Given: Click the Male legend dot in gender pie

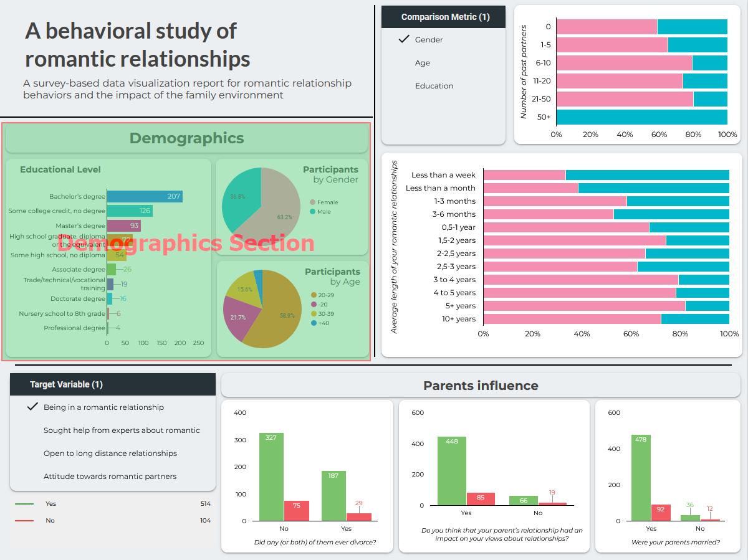Looking at the screenshot, I should [x=313, y=212].
